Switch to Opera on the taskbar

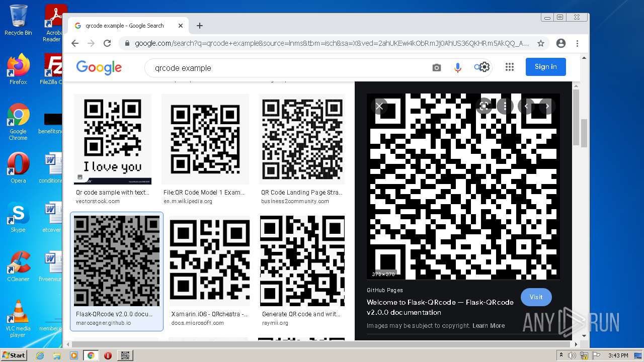pyautogui.click(x=108, y=355)
